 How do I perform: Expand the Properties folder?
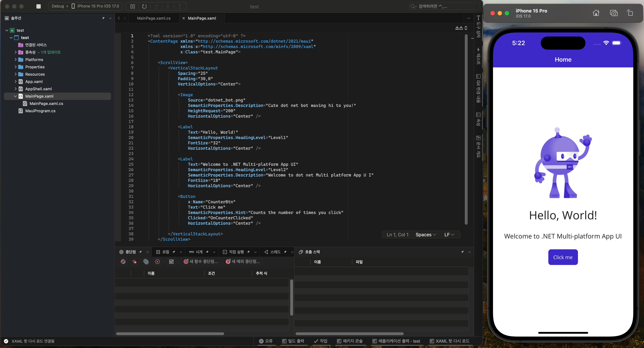[x=16, y=67]
